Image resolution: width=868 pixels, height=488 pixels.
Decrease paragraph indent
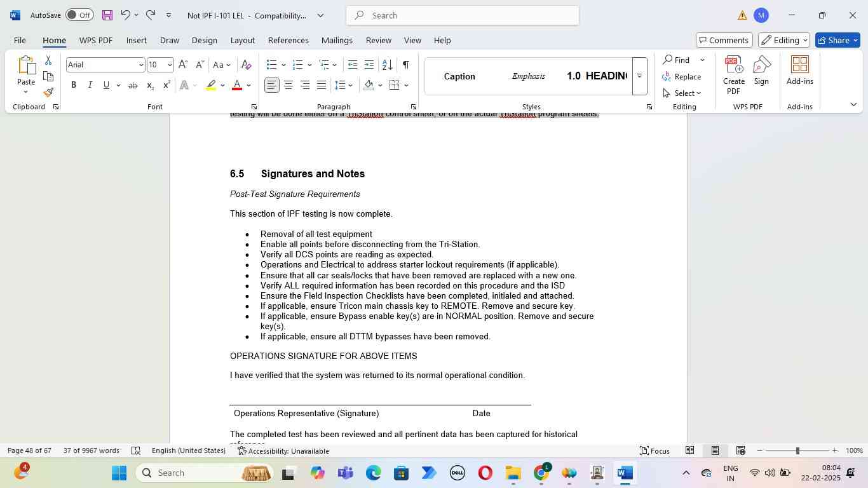click(x=353, y=65)
